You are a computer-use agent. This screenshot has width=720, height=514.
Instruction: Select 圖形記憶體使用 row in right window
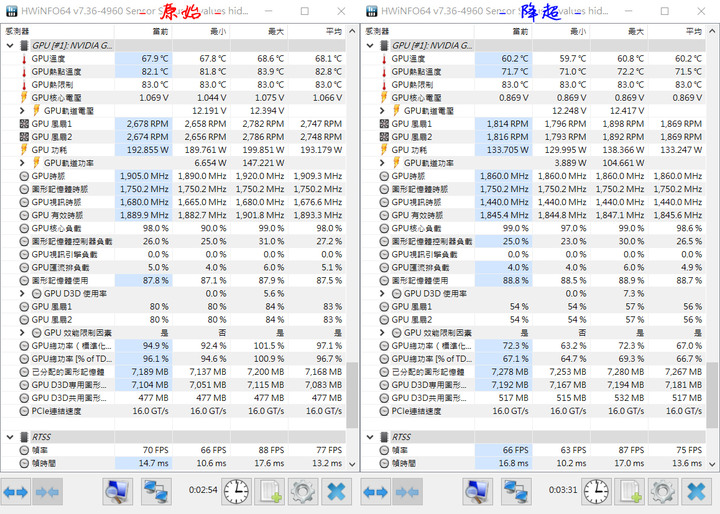534,280
